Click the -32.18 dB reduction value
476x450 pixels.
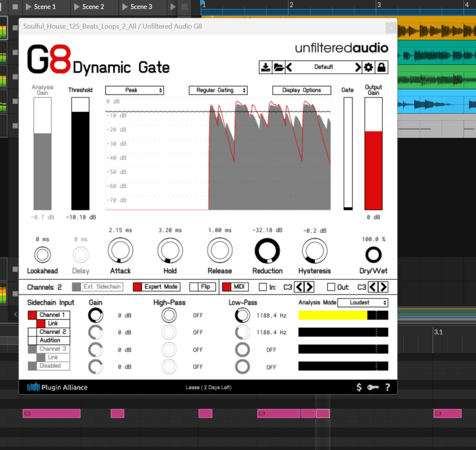(268, 230)
